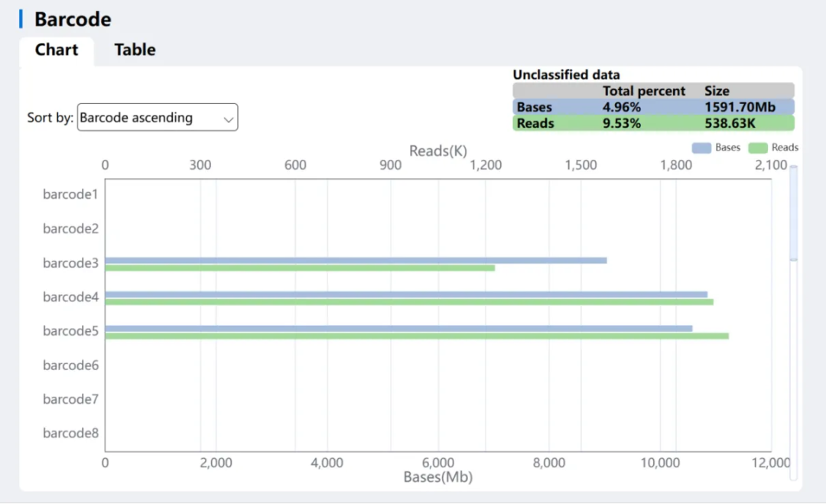
Task: Click the 2,100 tick on Reads axis
Action: click(771, 165)
